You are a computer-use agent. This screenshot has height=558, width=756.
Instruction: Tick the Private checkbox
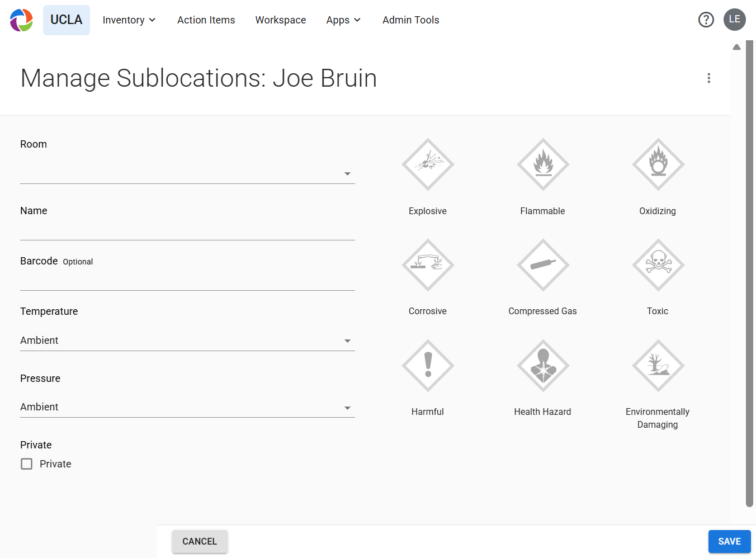[26, 464]
